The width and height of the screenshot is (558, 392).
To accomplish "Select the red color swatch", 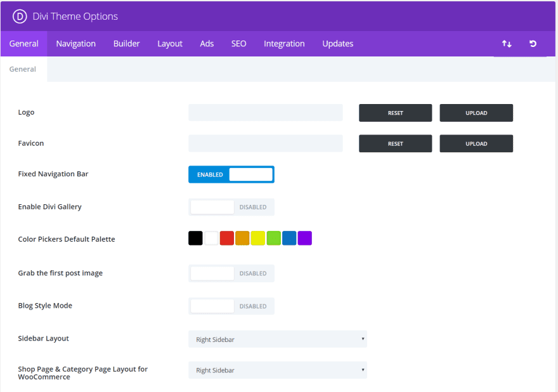I will pos(227,238).
